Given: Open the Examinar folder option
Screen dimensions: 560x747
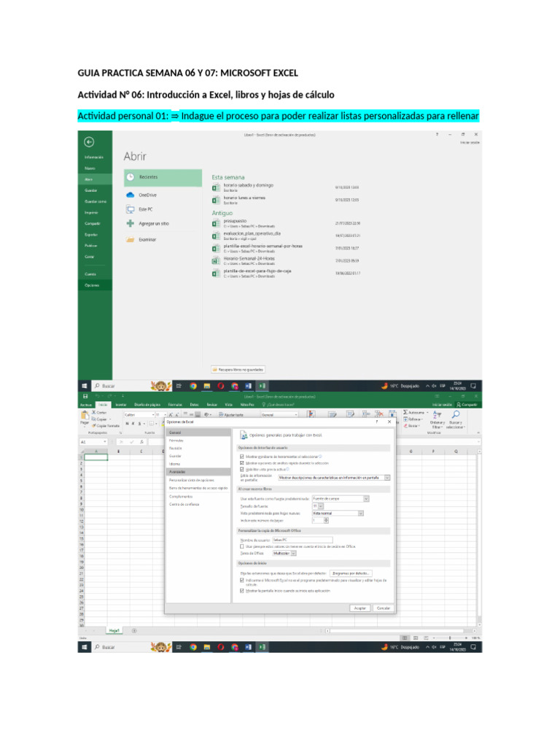Looking at the screenshot, I should point(141,239).
